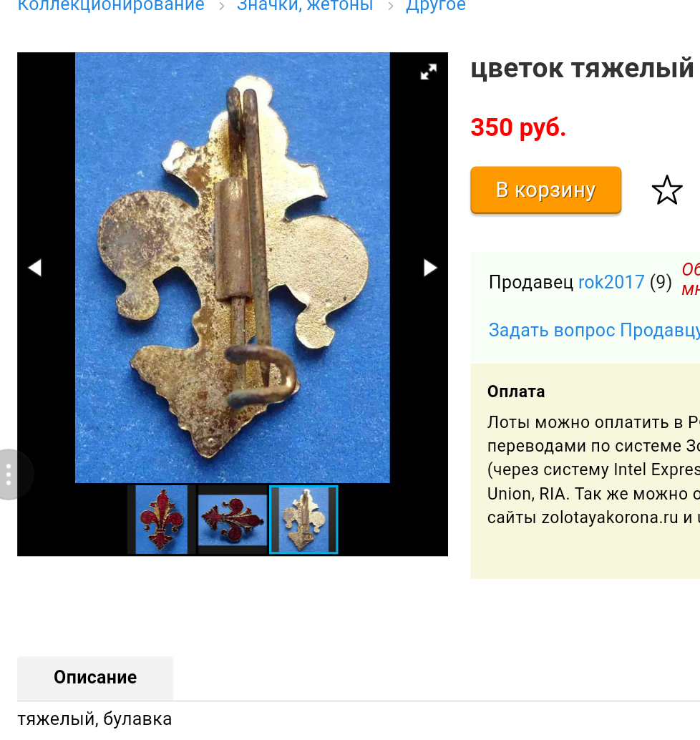Advance to the next product photo
This screenshot has width=700, height=740.
coord(430,268)
